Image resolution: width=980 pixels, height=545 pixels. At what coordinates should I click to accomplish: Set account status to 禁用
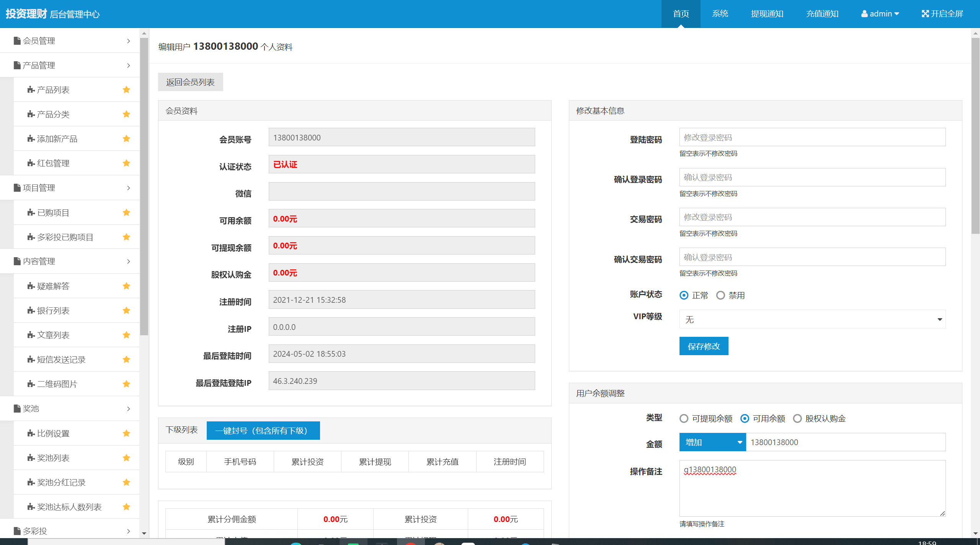point(720,295)
